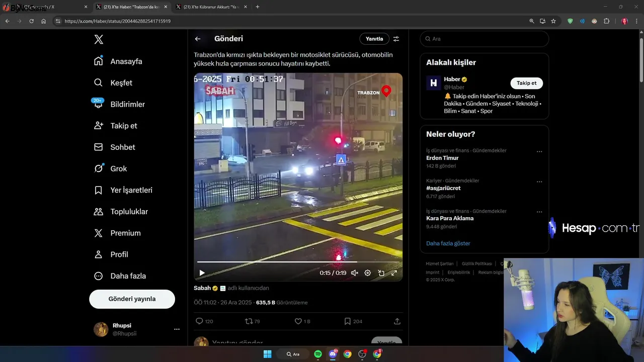Go back with post header arrow
The height and width of the screenshot is (362, 644).
click(x=198, y=39)
